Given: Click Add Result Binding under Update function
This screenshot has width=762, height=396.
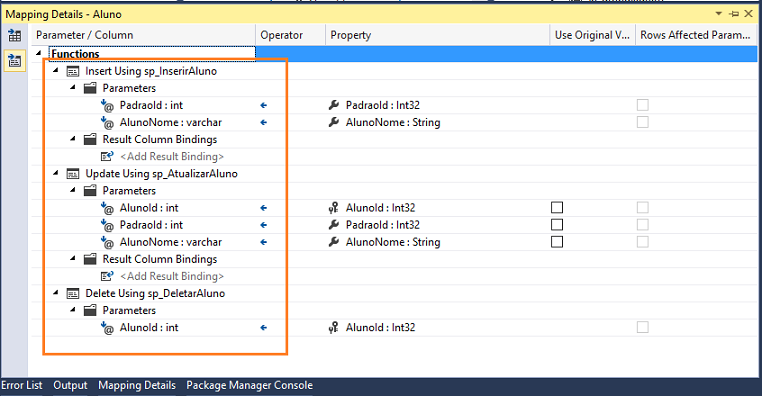Looking at the screenshot, I should tap(172, 276).
